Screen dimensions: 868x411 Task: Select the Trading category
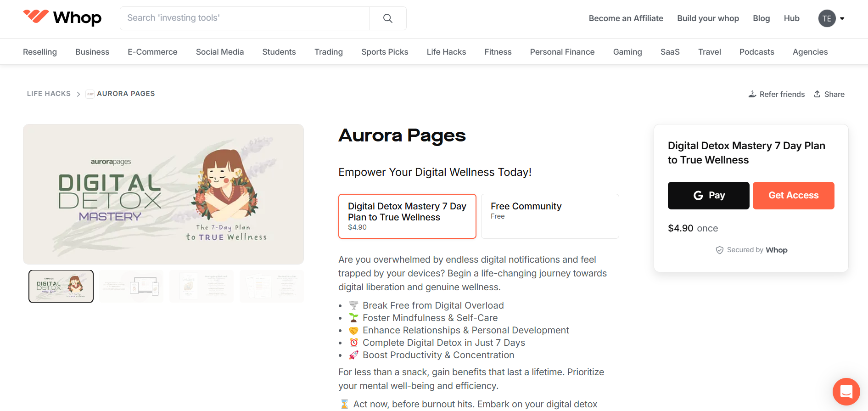point(329,52)
